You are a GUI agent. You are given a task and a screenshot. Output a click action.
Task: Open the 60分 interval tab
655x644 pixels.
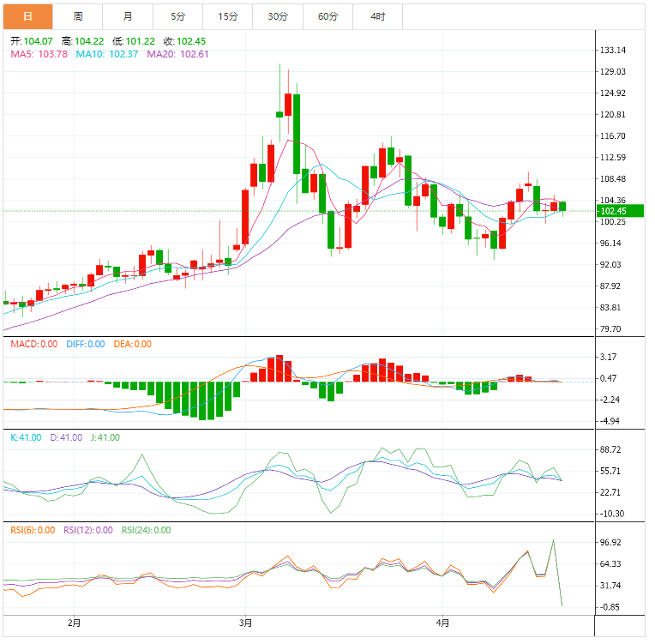tap(327, 16)
